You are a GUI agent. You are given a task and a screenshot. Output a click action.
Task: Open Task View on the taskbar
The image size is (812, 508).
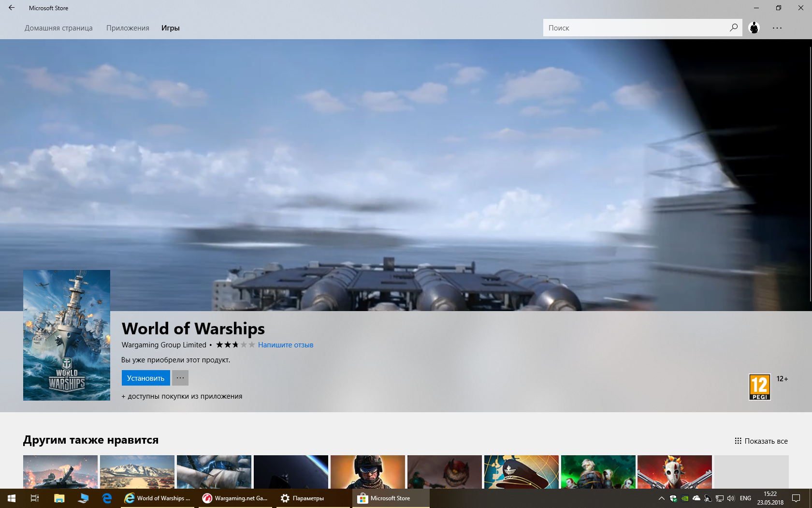(x=35, y=498)
